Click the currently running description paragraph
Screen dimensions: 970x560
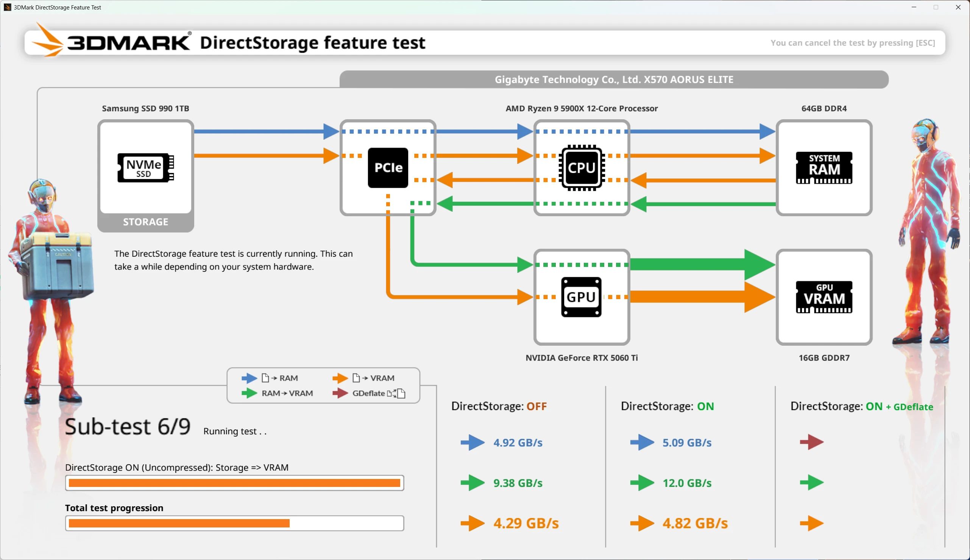point(233,261)
